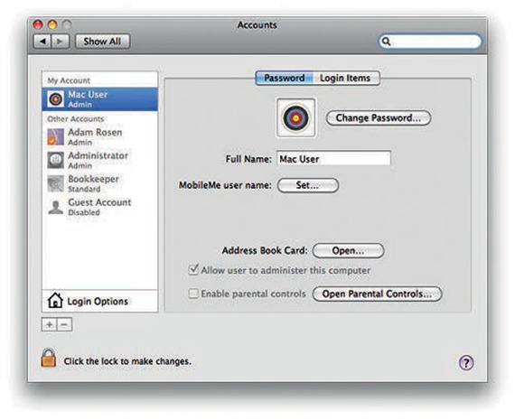Click the search magnifier icon
The width and height of the screenshot is (515, 420).
click(x=387, y=42)
